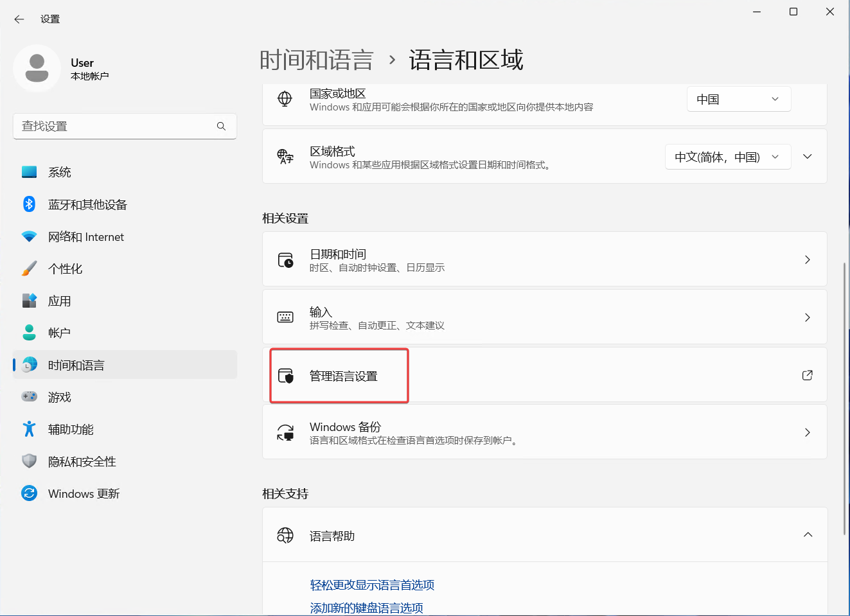Image resolution: width=850 pixels, height=616 pixels.
Task: Select 帐户 in the sidebar
Action: click(x=59, y=333)
